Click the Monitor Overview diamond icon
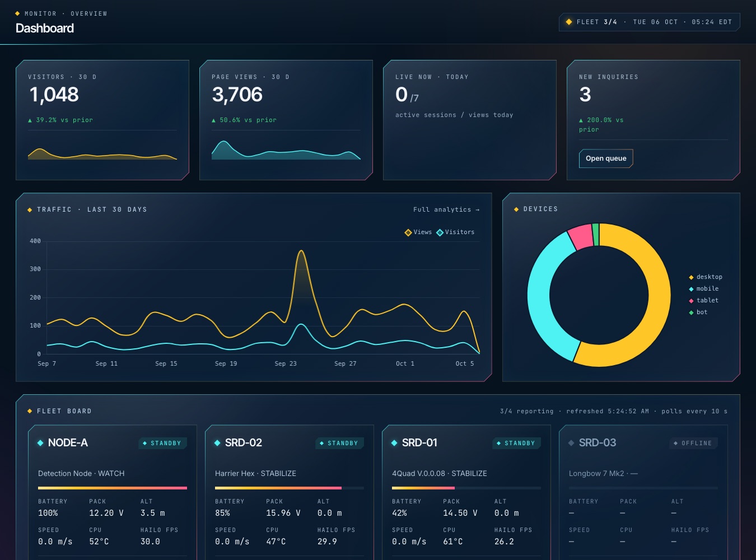The width and height of the screenshot is (756, 560). [17, 13]
